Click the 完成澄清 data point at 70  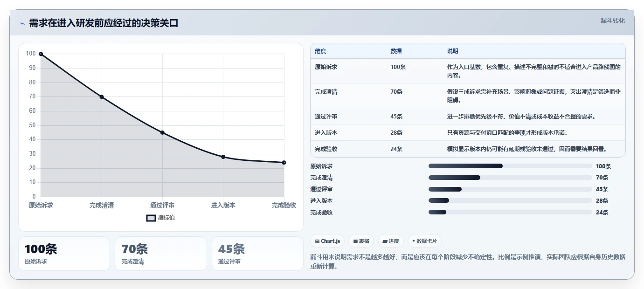(102, 97)
